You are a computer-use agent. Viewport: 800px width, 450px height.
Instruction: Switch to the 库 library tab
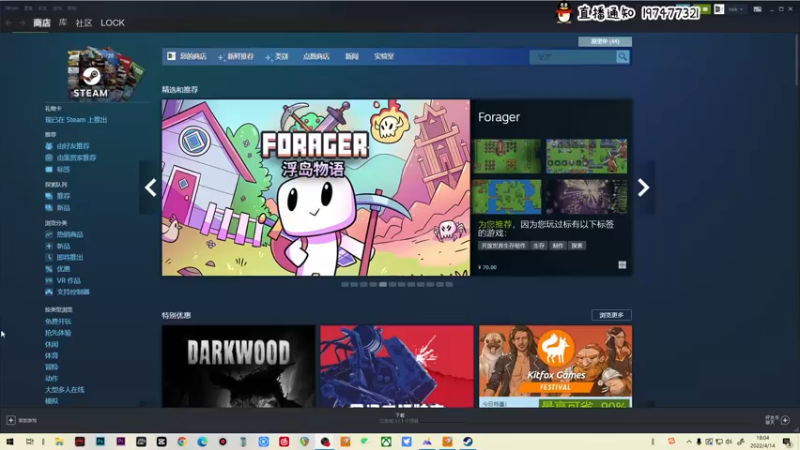point(63,23)
